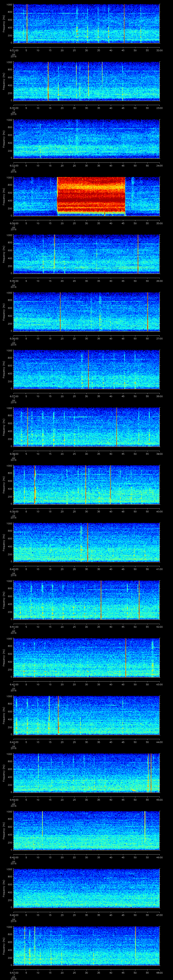Viewport: 173px width, 980px height.
Task: Select the single red line in 6:42 spectrogram
Action: [126, 657]
